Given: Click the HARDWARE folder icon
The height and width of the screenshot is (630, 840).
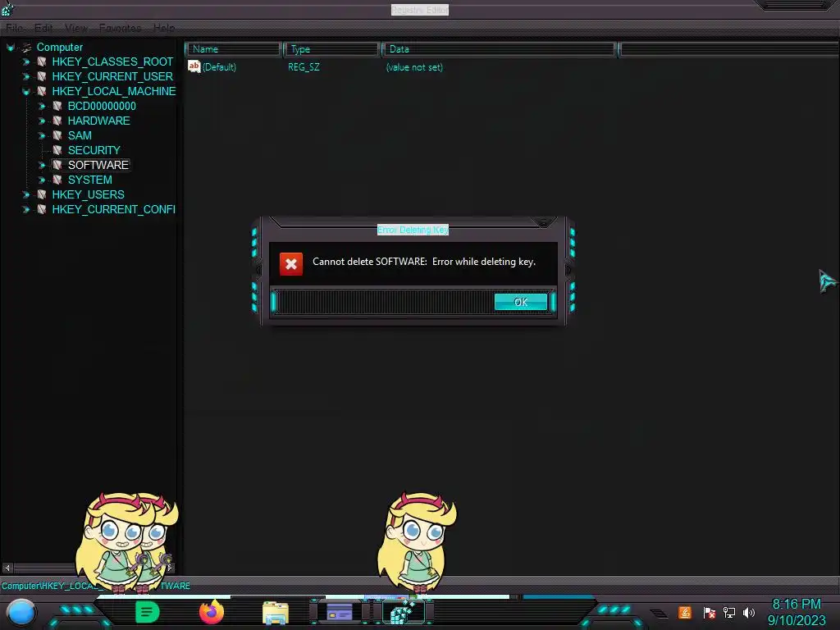Looking at the screenshot, I should pyautogui.click(x=57, y=121).
